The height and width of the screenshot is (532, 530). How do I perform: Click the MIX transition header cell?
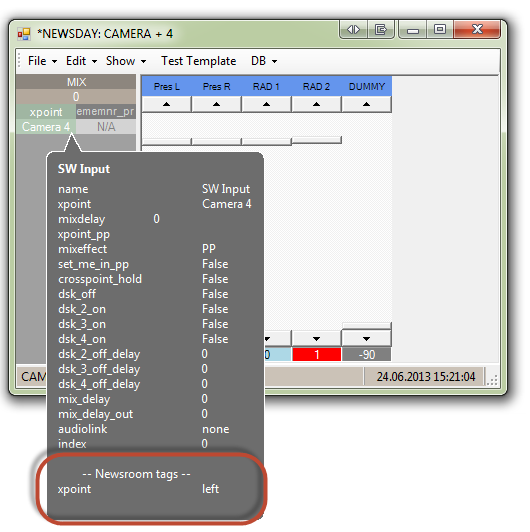coord(76,82)
